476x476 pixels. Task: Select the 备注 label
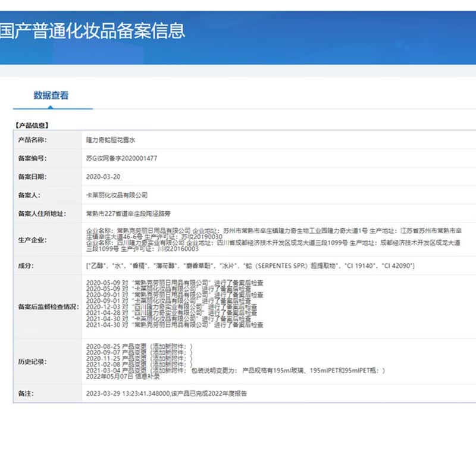point(26,394)
